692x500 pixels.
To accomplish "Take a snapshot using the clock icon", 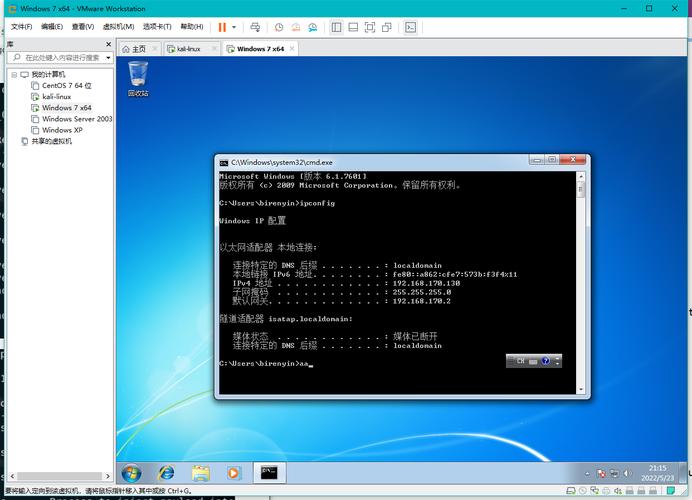I will (279, 27).
